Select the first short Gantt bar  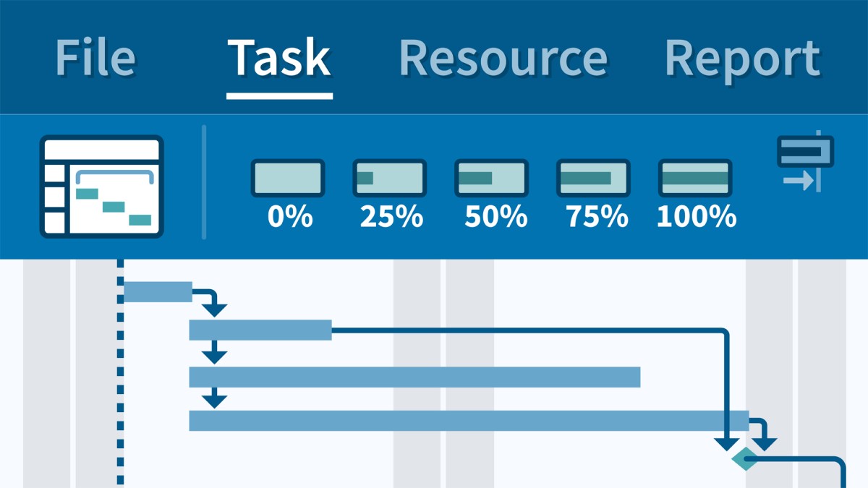(x=158, y=292)
